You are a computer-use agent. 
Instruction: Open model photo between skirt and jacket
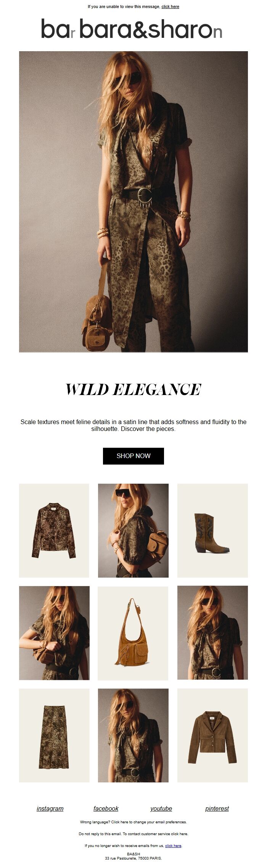133,735
